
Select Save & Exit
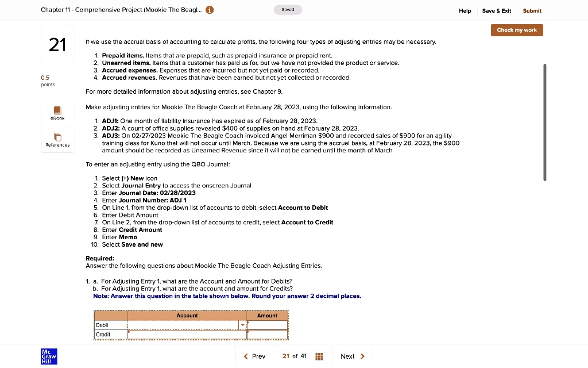click(496, 10)
